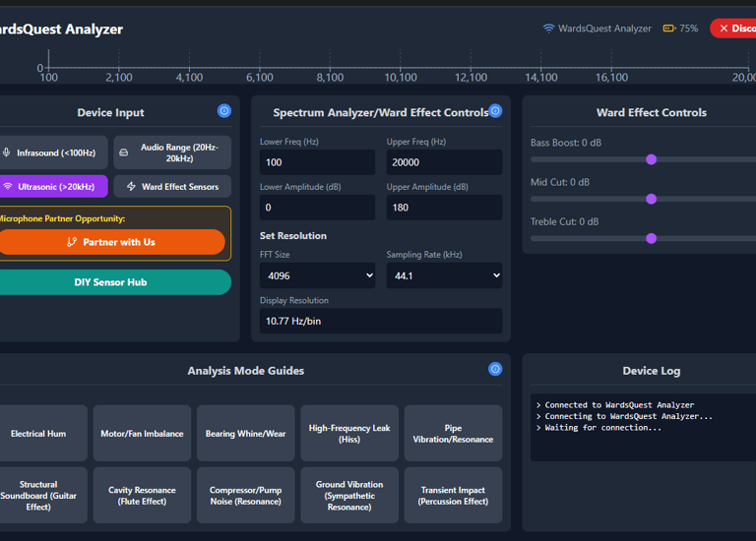Open the Motor/Fan Imbalance guide
The width and height of the screenshot is (756, 541).
[142, 433]
